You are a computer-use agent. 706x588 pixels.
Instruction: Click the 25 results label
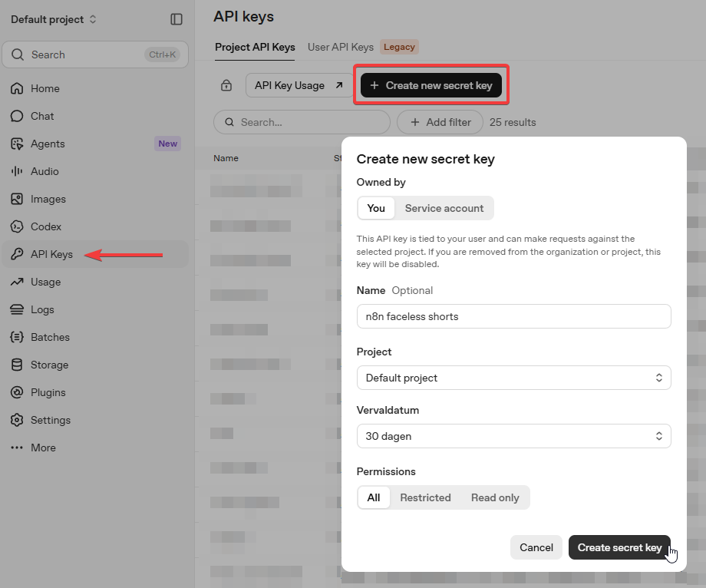(513, 122)
